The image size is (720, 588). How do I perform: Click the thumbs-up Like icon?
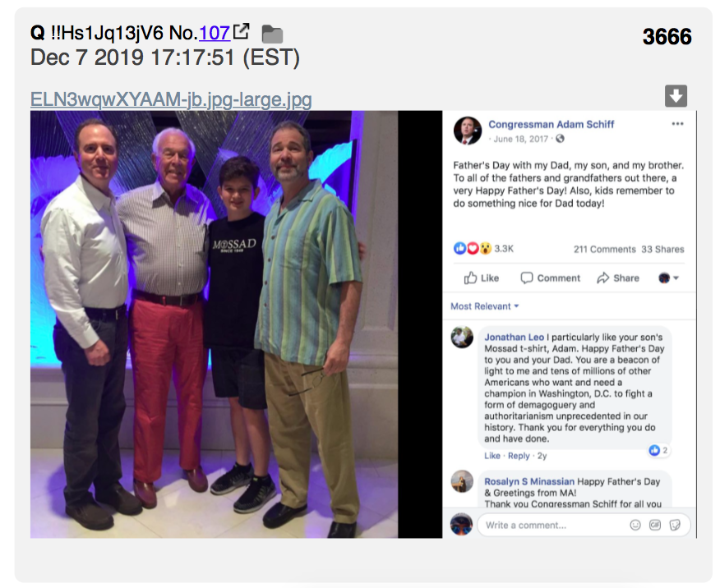pyautogui.click(x=470, y=278)
